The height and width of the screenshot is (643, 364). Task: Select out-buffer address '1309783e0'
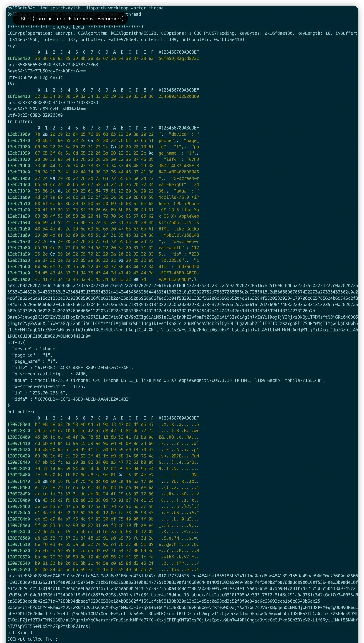pyautogui.click(x=19, y=425)
